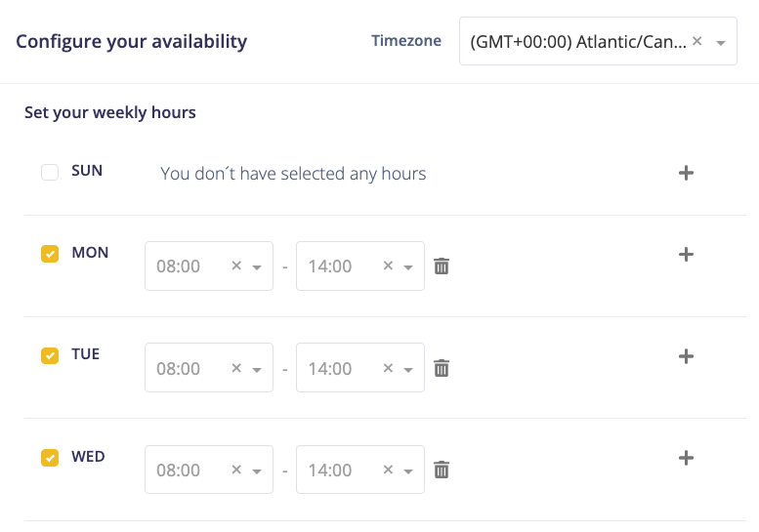Add another time slot for Tuesday
Viewport: 759px width, 532px height.
[686, 356]
